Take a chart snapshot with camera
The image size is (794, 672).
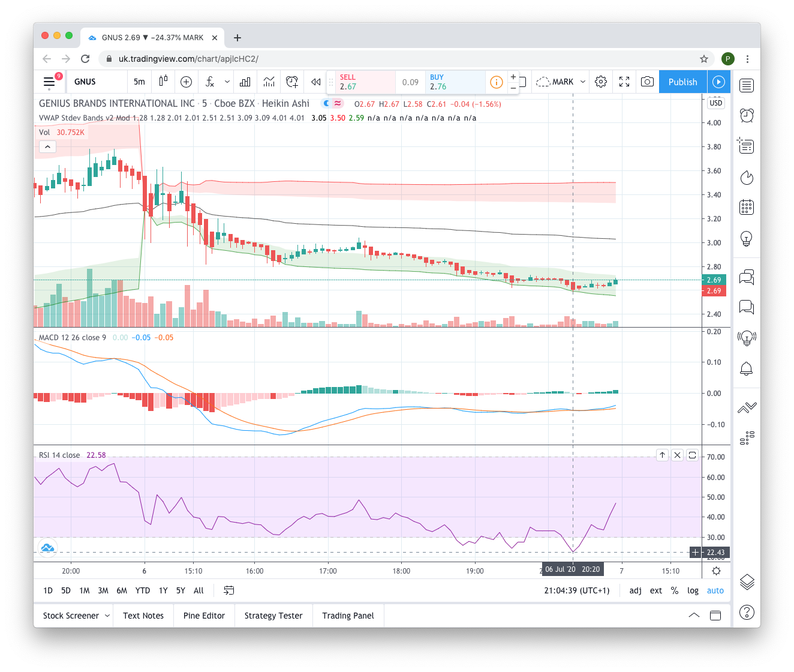click(x=647, y=82)
